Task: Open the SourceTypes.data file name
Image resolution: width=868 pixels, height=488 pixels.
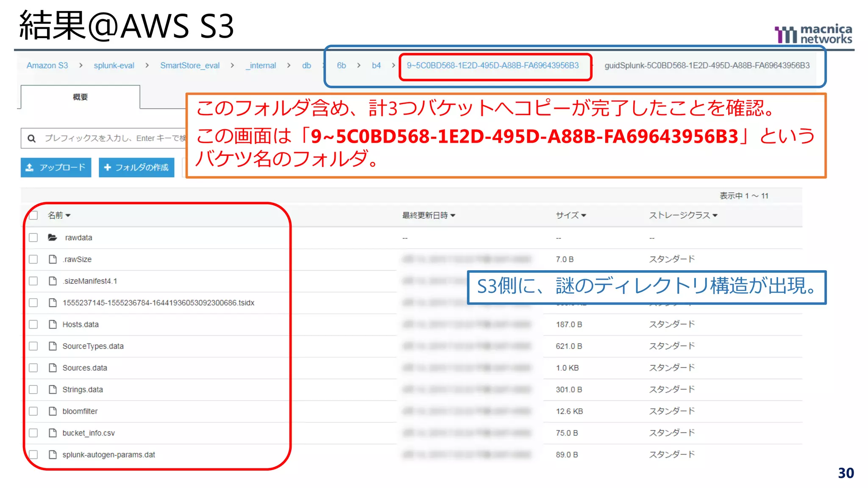Action: (x=93, y=346)
